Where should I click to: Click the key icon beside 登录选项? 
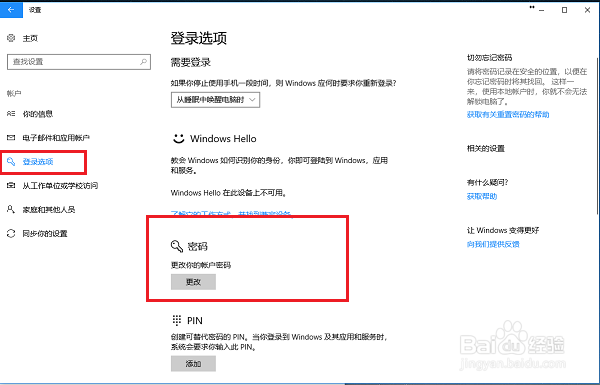[x=11, y=162]
